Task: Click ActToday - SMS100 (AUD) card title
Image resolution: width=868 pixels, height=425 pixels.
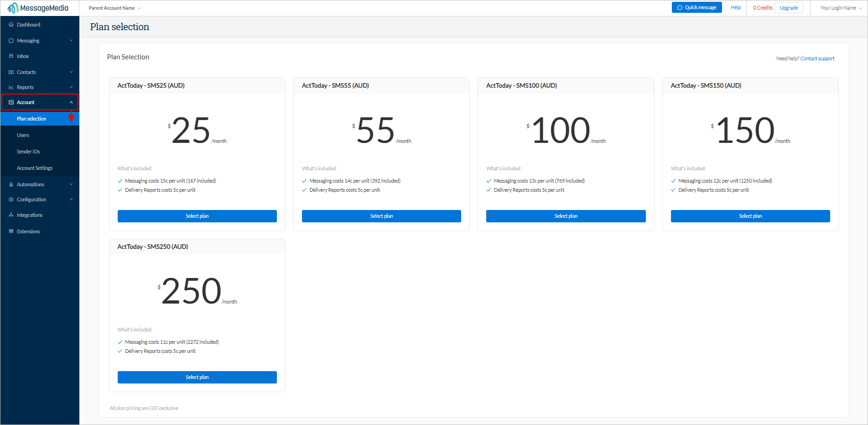Action: [x=521, y=85]
